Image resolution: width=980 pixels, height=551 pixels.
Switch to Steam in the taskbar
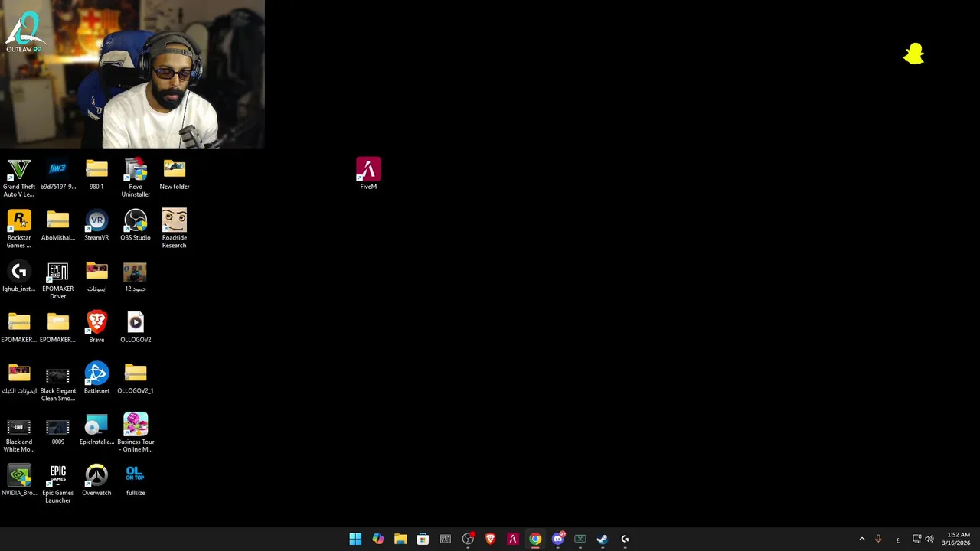click(x=603, y=539)
